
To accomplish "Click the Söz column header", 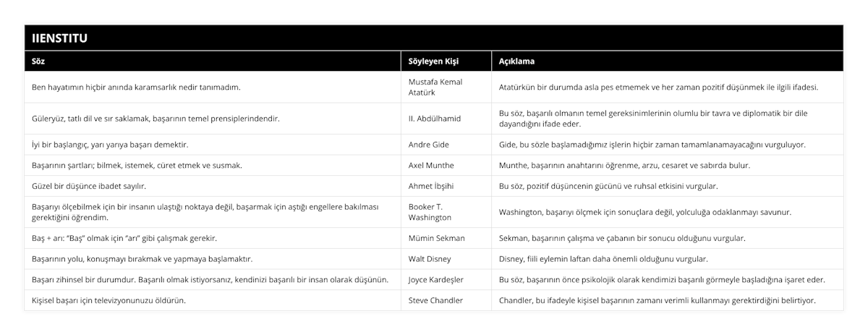I will pos(39,62).
